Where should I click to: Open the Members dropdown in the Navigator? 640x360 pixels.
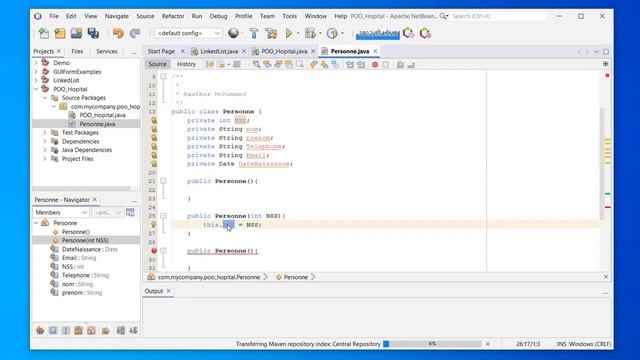(61, 212)
